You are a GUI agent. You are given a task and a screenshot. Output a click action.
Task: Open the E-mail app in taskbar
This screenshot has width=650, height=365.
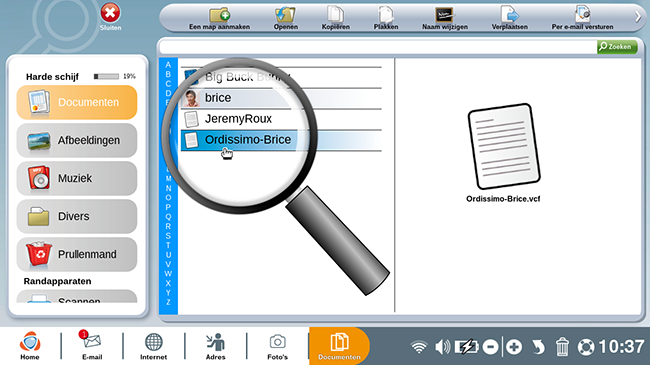[92, 345]
